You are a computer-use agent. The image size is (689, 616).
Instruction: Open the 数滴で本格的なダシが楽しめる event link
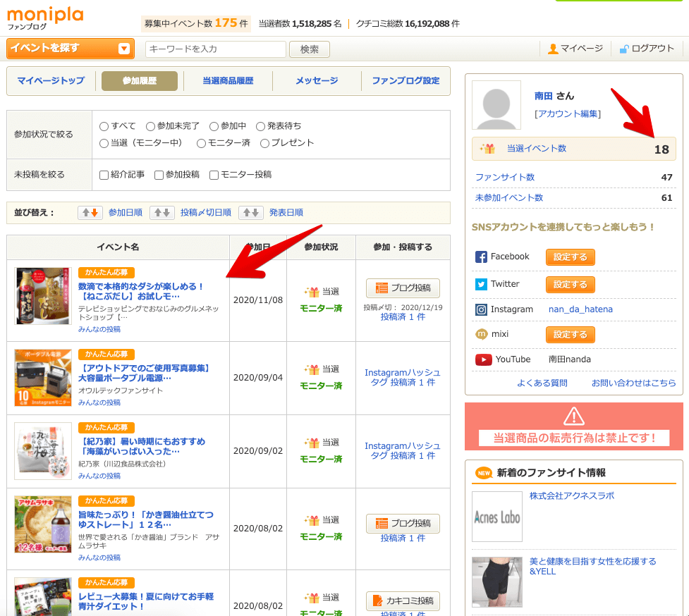[140, 291]
